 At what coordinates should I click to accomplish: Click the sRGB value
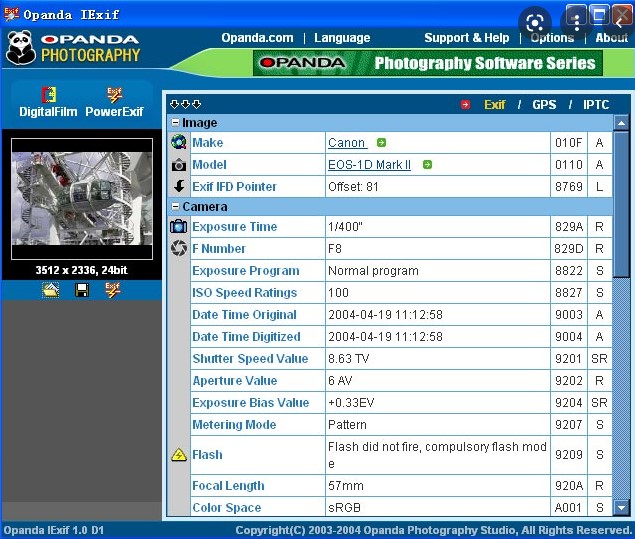click(x=344, y=507)
